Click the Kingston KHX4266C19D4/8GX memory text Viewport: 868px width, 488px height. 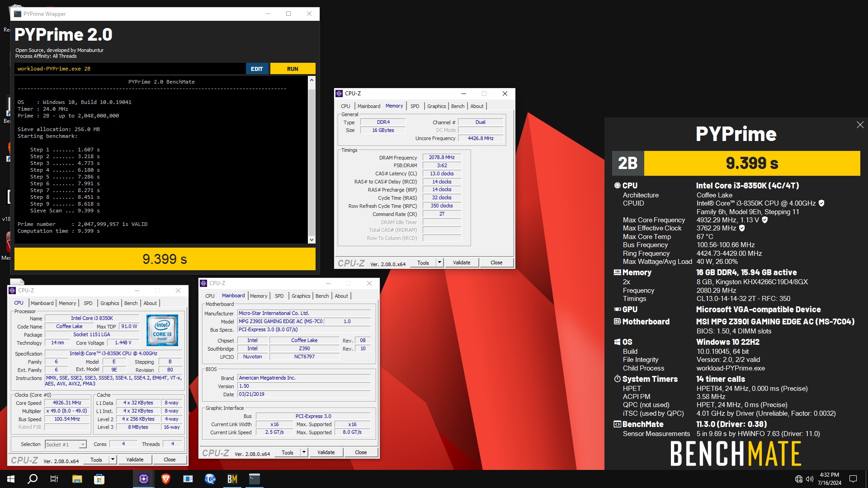(x=752, y=282)
